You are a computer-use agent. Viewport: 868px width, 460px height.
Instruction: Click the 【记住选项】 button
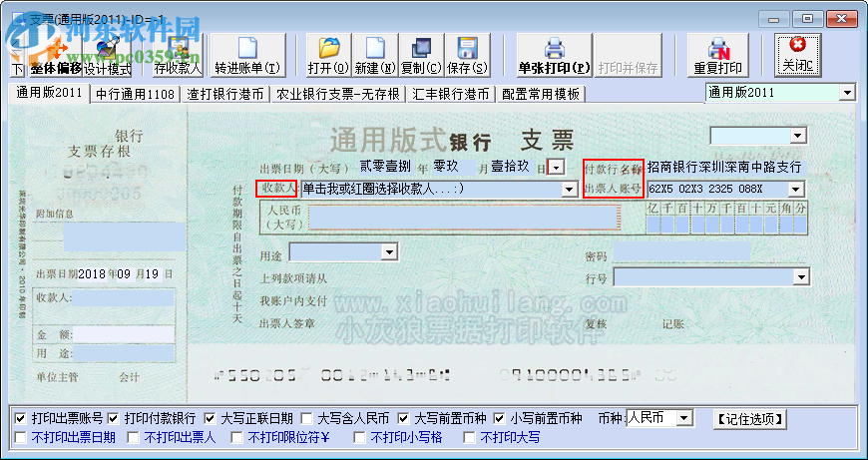click(749, 419)
